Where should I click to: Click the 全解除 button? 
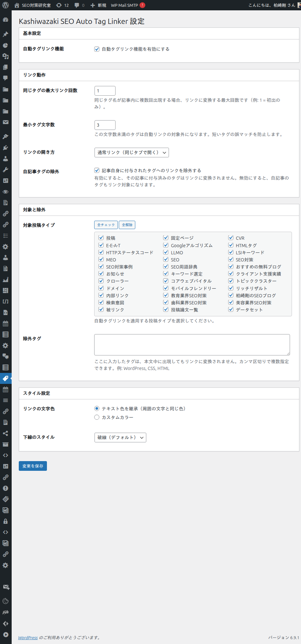pyautogui.click(x=127, y=225)
